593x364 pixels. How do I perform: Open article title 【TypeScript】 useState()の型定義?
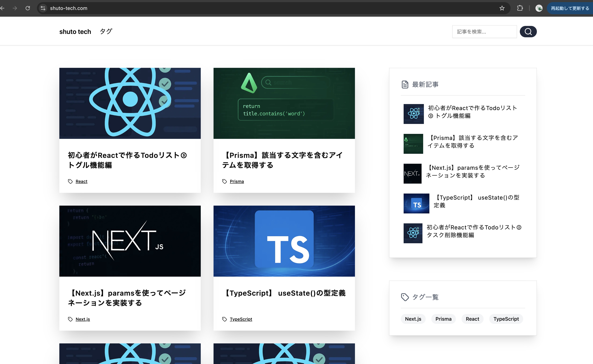tap(284, 293)
